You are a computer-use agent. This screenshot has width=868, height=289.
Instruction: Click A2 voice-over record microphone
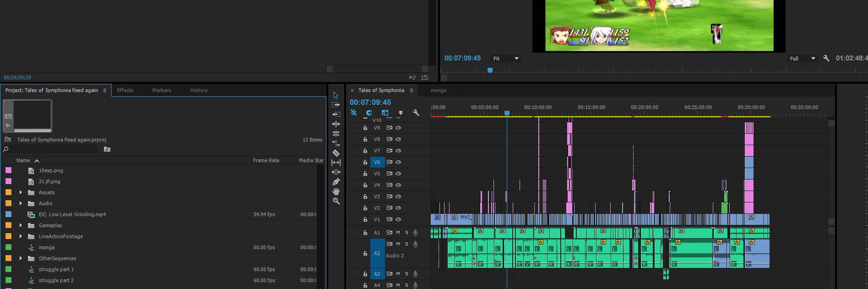point(415,244)
